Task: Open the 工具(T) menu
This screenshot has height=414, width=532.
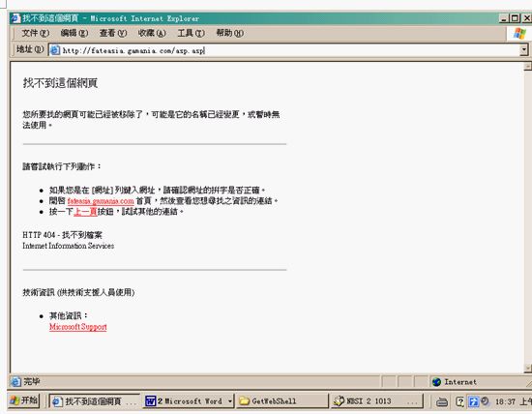Action: pyautogui.click(x=191, y=33)
